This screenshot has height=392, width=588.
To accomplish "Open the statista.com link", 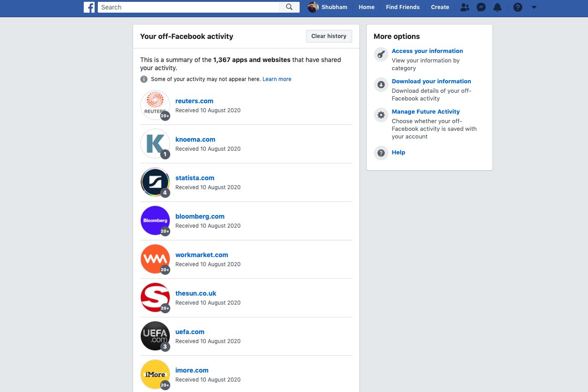I will tap(195, 178).
